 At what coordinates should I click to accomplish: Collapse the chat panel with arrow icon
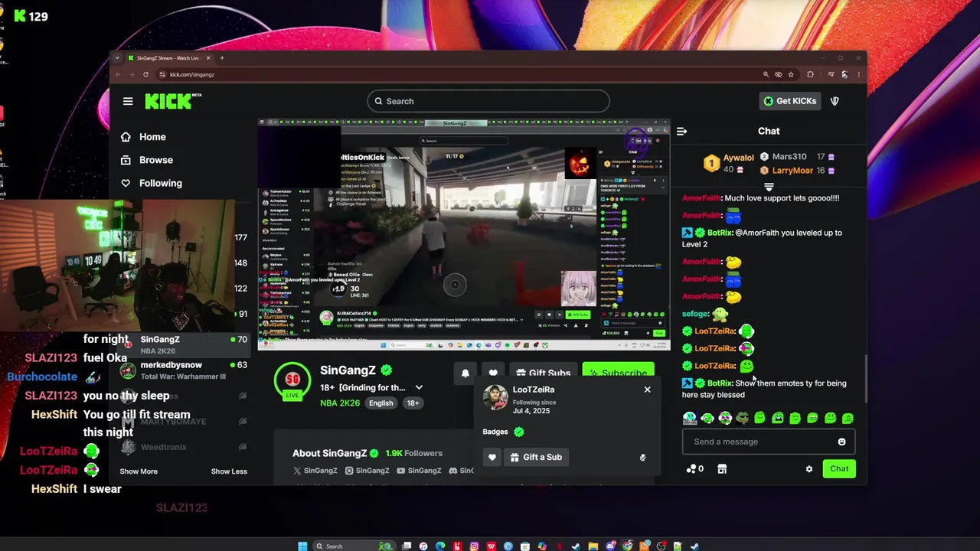[x=681, y=131]
